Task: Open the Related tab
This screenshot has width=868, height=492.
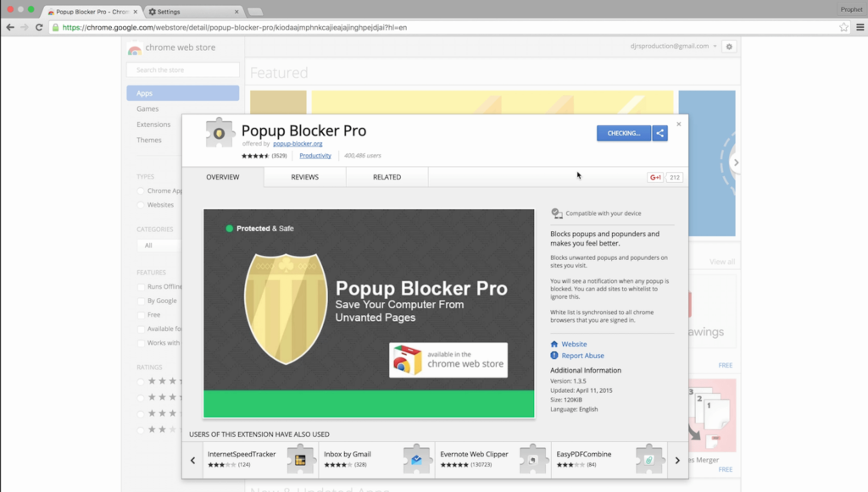Action: coord(387,177)
